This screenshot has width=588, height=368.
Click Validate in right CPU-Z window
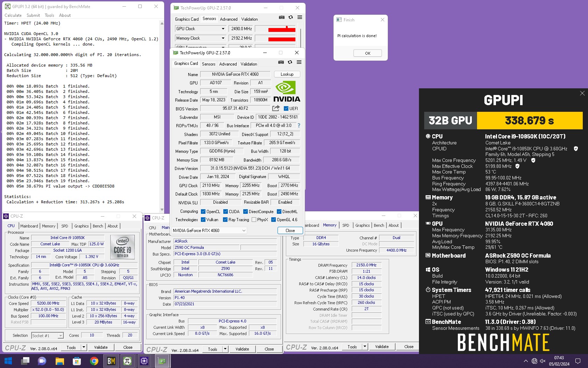point(382,347)
